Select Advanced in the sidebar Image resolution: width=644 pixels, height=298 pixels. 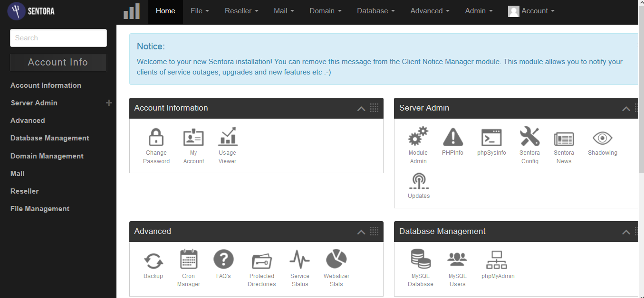pos(28,121)
